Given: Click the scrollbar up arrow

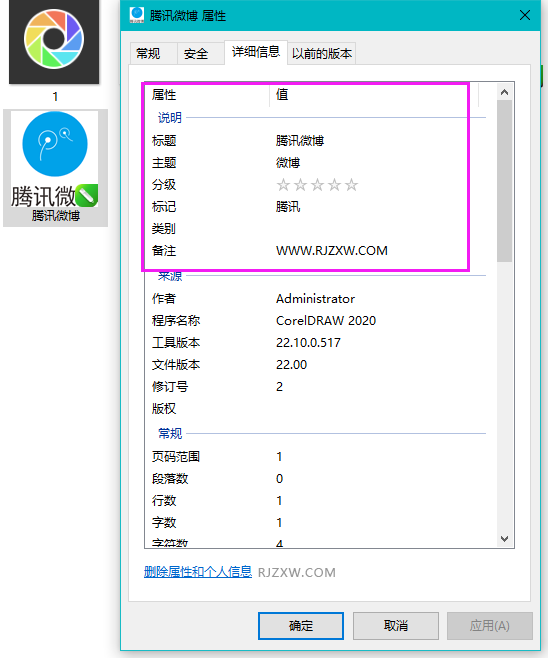Looking at the screenshot, I should click(x=505, y=92).
